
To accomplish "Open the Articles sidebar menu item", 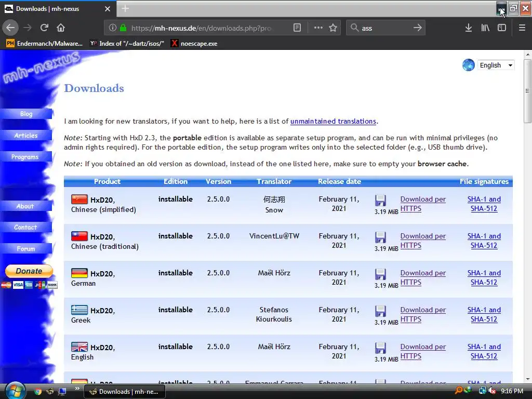I will coord(26,136).
